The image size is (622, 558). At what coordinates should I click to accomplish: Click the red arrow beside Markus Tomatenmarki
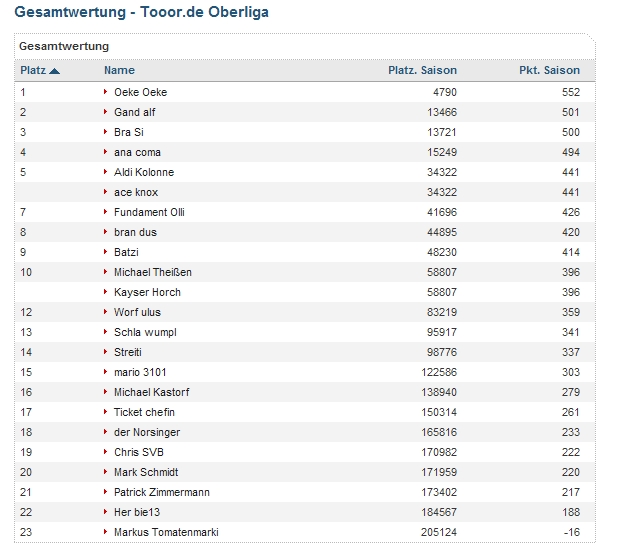pyautogui.click(x=106, y=532)
